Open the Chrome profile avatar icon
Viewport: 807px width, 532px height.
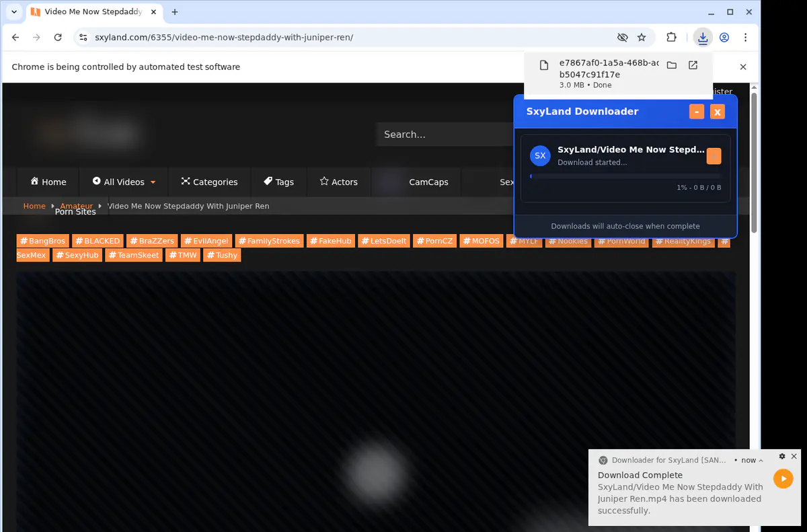tap(724, 38)
